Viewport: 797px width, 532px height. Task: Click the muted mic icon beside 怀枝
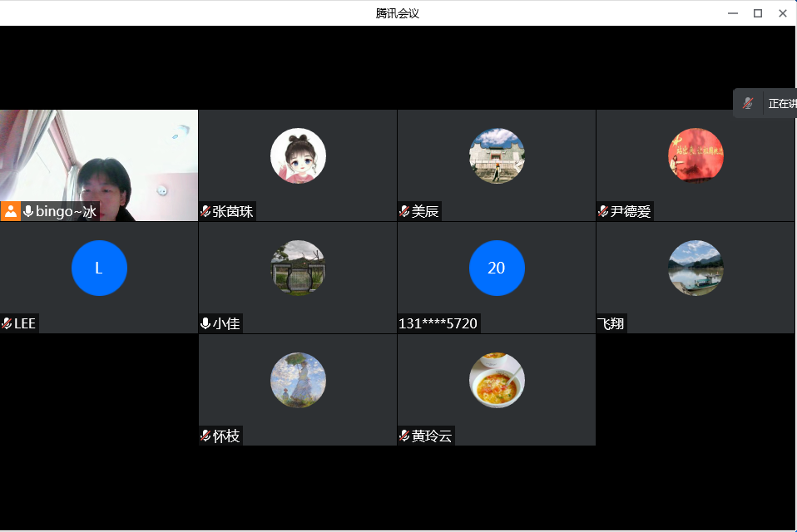[205, 436]
